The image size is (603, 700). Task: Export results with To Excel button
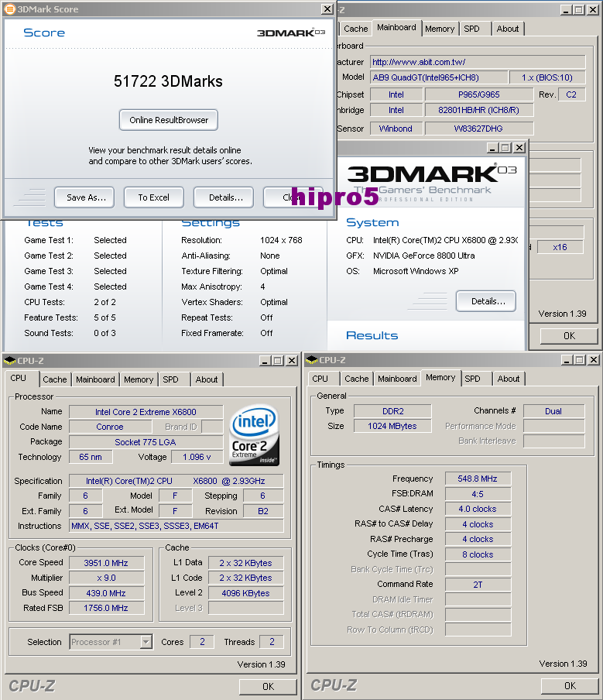click(x=154, y=197)
